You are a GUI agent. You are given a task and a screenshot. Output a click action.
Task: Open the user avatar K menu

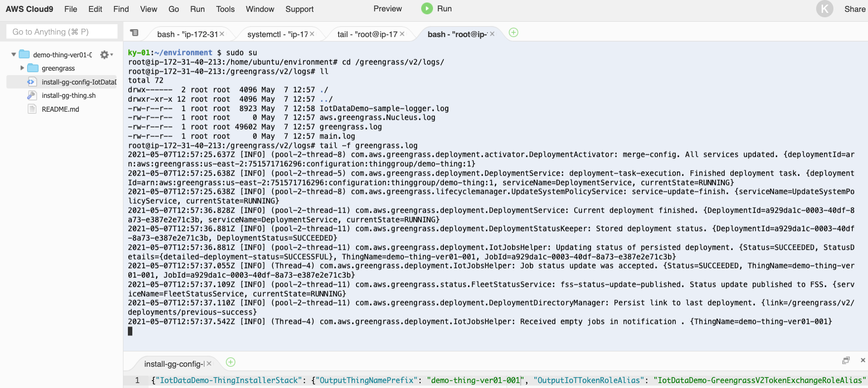[825, 9]
